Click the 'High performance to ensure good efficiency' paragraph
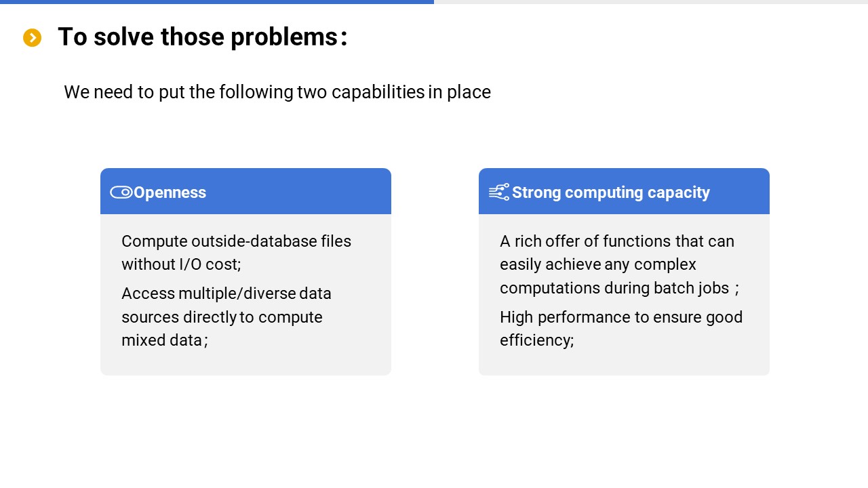The width and height of the screenshot is (868, 488). (x=620, y=328)
